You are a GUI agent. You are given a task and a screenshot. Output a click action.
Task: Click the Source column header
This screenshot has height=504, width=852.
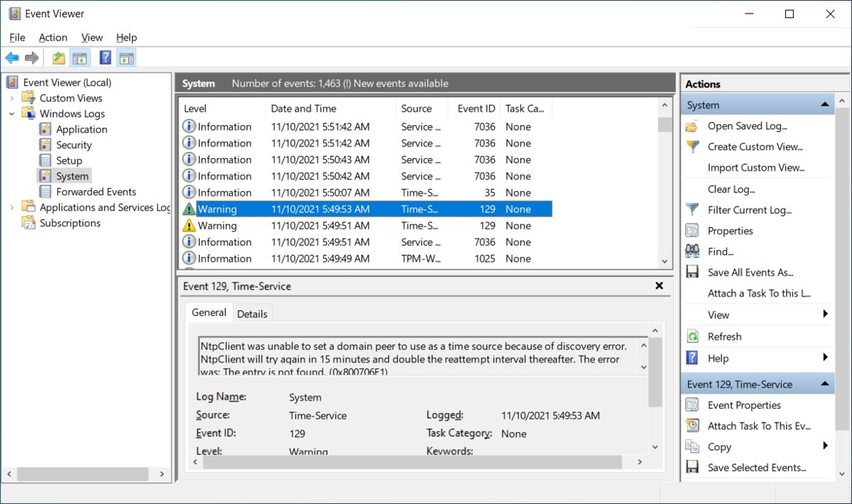click(x=422, y=109)
